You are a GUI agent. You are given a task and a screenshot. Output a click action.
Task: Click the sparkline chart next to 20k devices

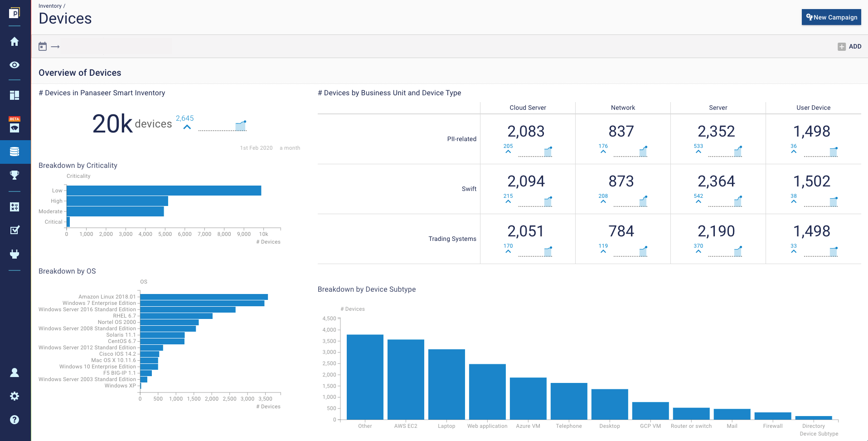pos(241,125)
